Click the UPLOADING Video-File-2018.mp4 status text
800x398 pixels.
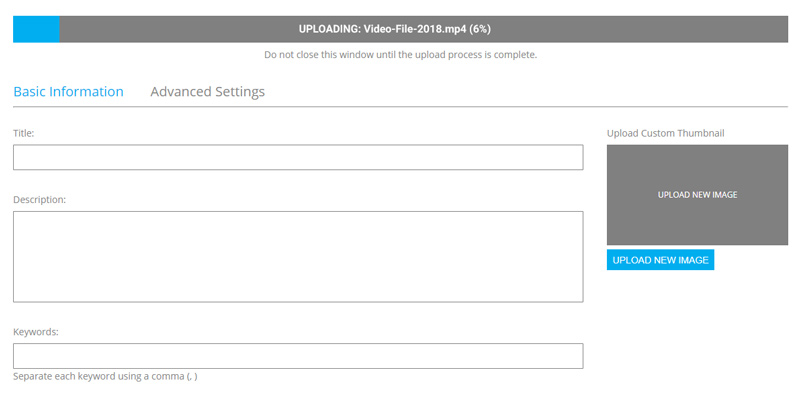coord(394,29)
